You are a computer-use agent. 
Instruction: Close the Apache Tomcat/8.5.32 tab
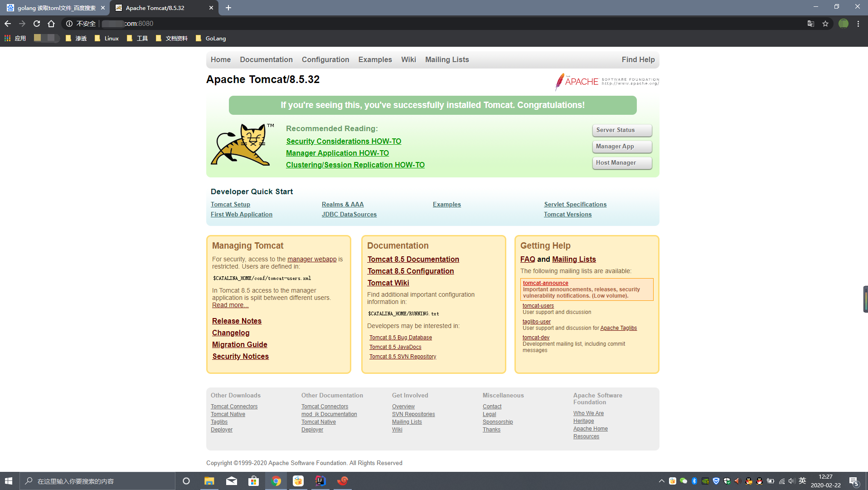point(211,8)
